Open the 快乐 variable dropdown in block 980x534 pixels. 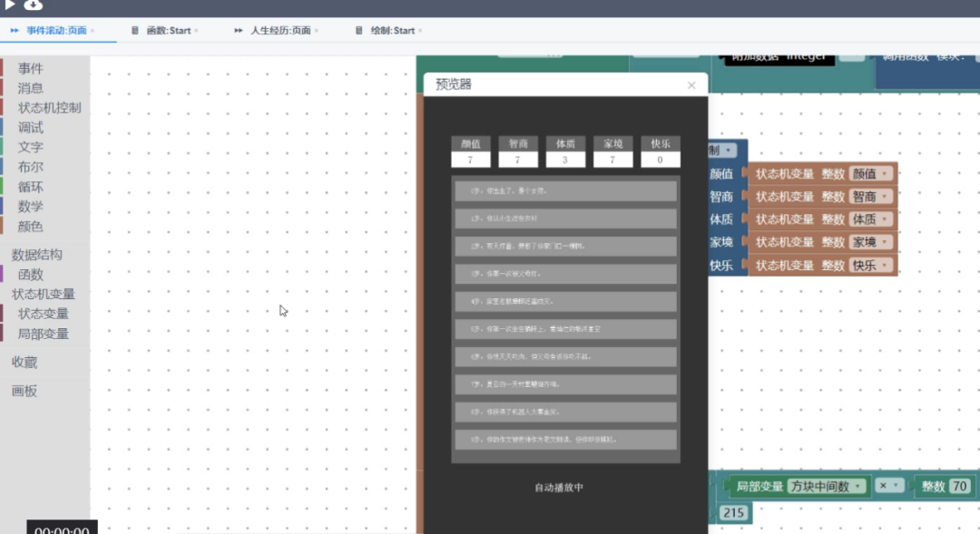click(870, 266)
